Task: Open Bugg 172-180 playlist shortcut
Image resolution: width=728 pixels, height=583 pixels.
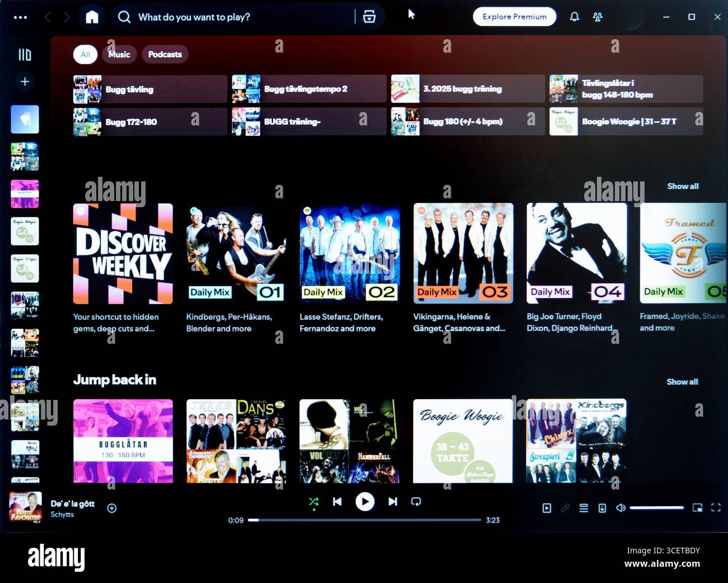Action: (x=150, y=122)
